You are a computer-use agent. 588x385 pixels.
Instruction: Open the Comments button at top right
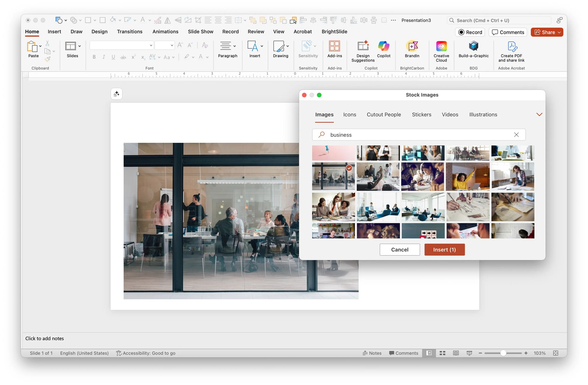tap(508, 32)
